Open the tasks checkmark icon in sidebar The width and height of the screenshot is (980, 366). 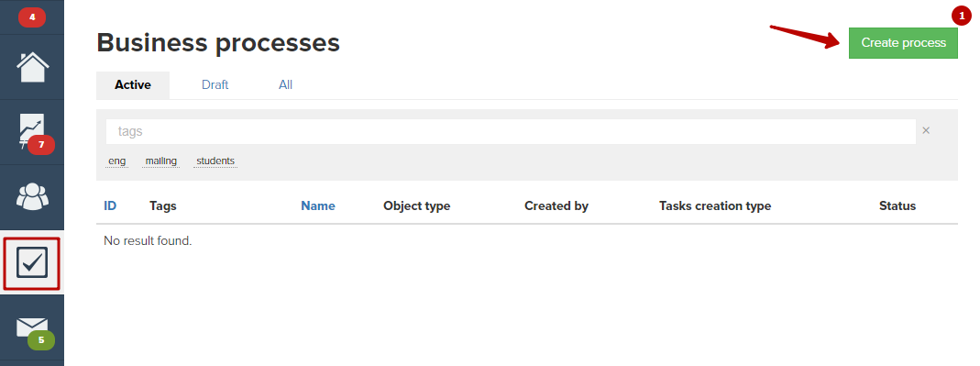click(x=32, y=262)
